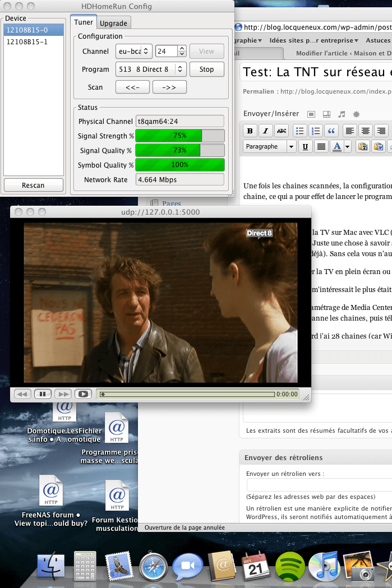Click the Envoyer un rétrolien vers input

[x=319, y=485]
